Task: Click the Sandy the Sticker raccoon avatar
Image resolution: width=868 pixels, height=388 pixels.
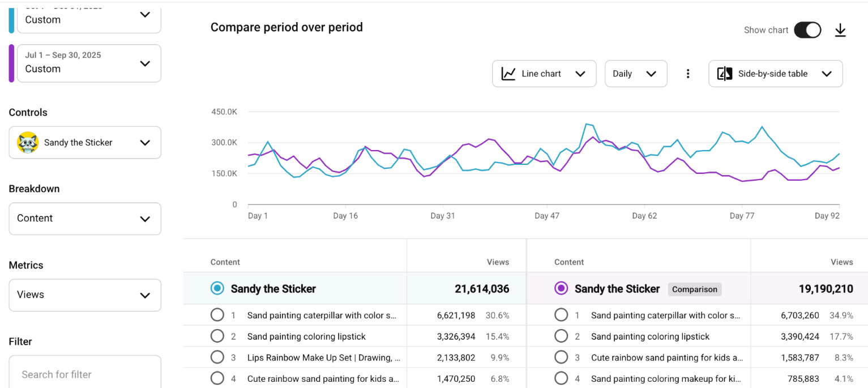Action: point(28,143)
